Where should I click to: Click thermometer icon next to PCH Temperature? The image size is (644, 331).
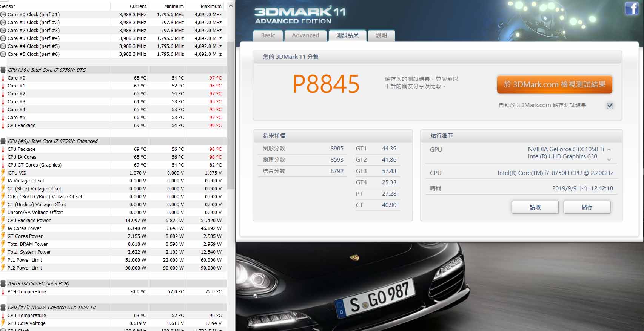[3, 292]
